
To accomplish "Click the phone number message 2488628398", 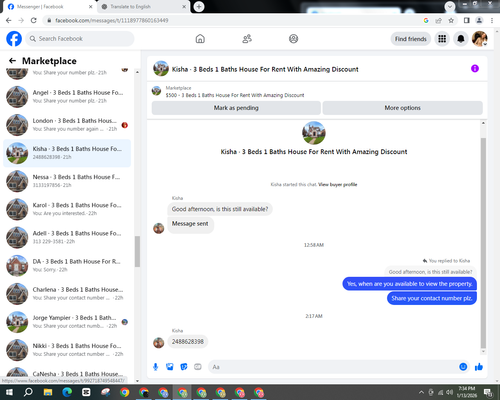I will click(x=188, y=342).
